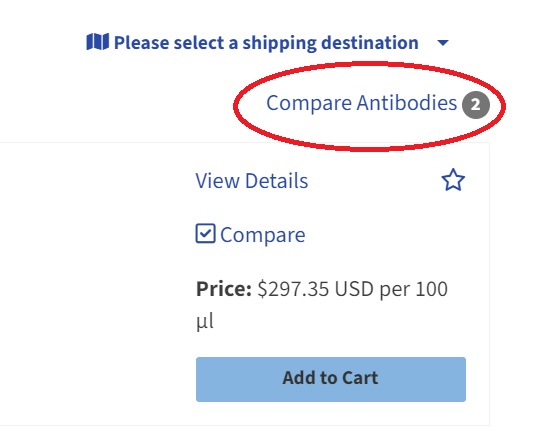Click the word 'Antibodies' in the compare link
The width and height of the screenshot is (551, 431).
pos(407,103)
